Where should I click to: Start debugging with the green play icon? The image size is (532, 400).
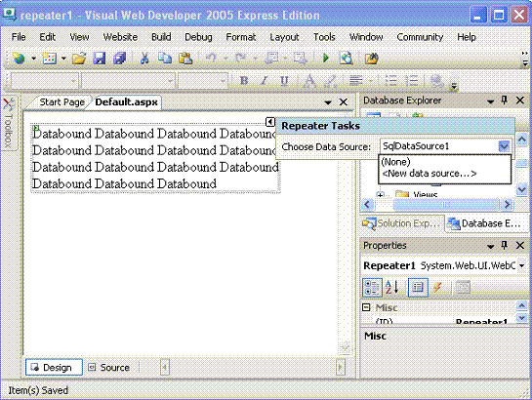[326, 59]
